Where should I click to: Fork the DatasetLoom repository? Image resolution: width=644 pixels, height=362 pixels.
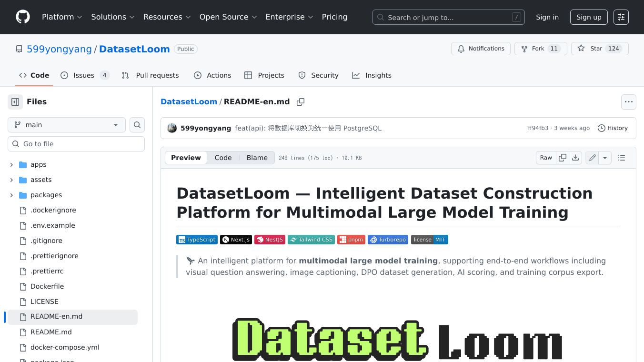pyautogui.click(x=541, y=49)
